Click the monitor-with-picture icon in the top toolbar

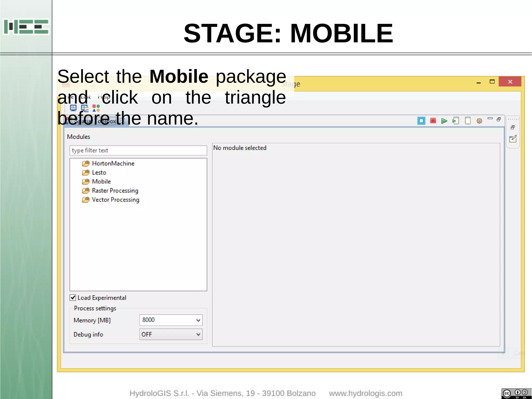pos(85,108)
